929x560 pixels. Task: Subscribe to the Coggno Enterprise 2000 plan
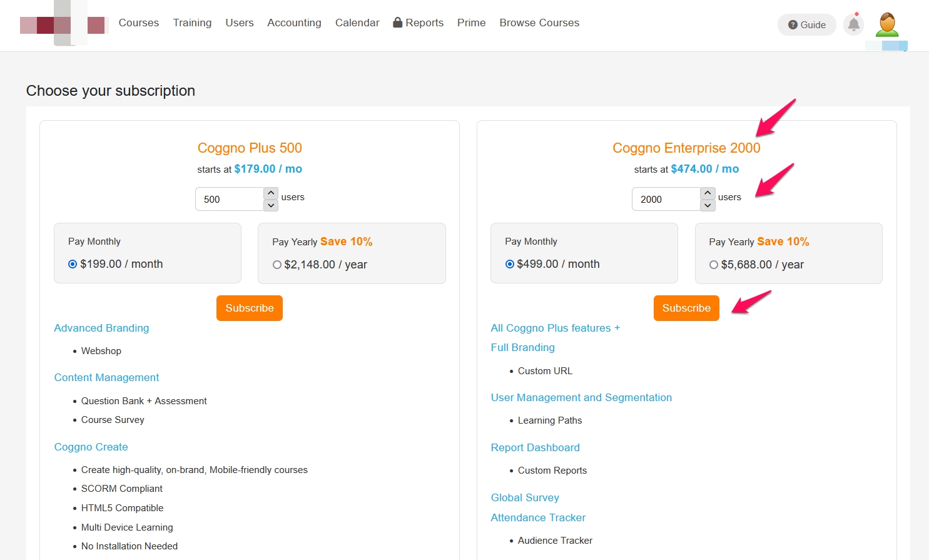pyautogui.click(x=686, y=308)
